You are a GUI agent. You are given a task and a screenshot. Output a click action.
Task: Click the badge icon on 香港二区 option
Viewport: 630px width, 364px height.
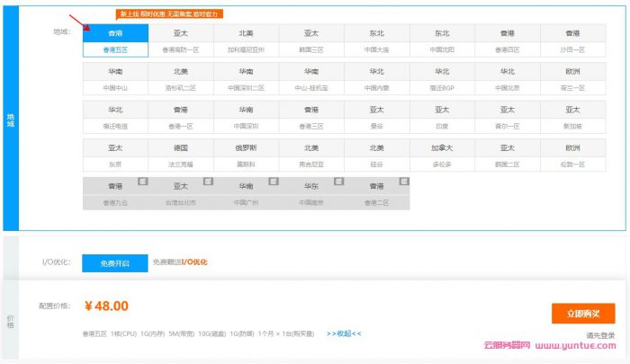click(x=404, y=182)
